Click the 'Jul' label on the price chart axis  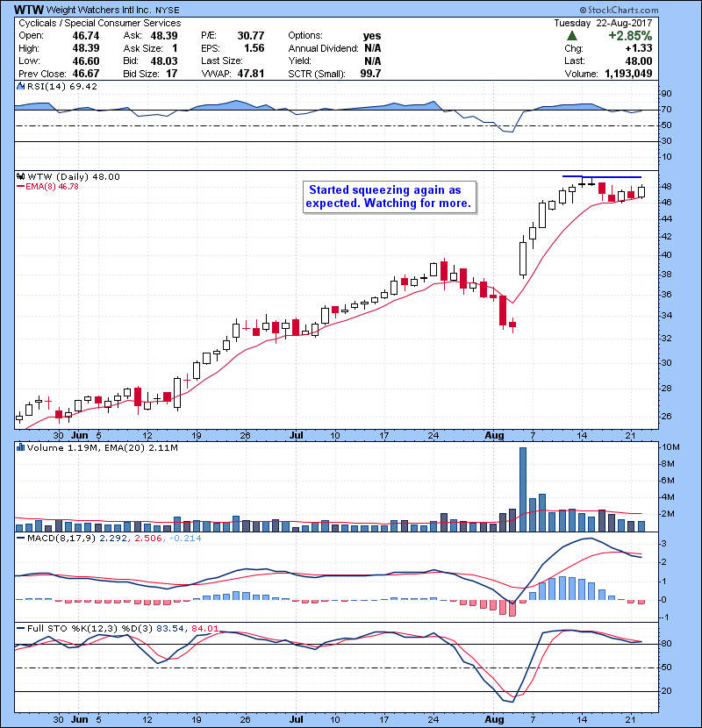pos(297,436)
